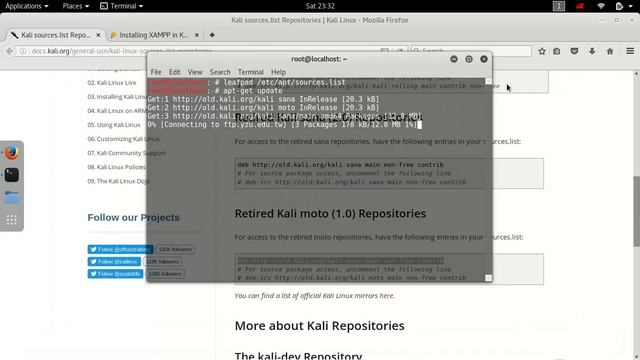Switch to Kali sources.list Repo tab
This screenshot has width=640, height=360.
pyautogui.click(x=56, y=35)
